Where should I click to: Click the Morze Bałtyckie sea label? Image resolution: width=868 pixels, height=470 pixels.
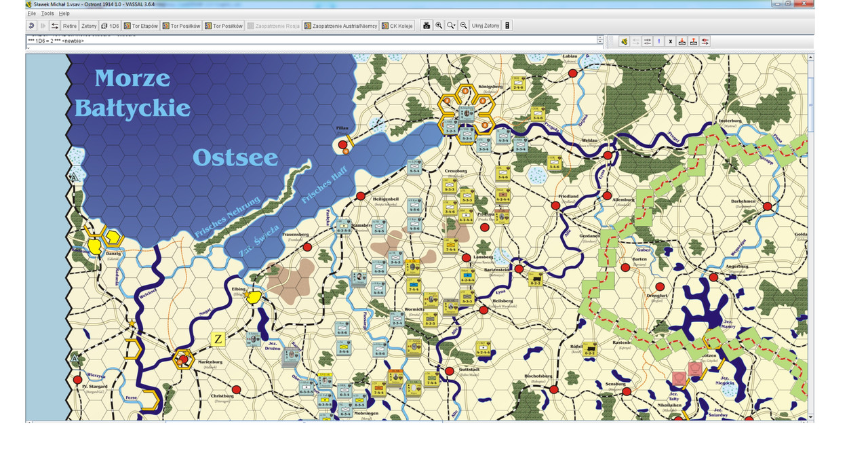132,93
